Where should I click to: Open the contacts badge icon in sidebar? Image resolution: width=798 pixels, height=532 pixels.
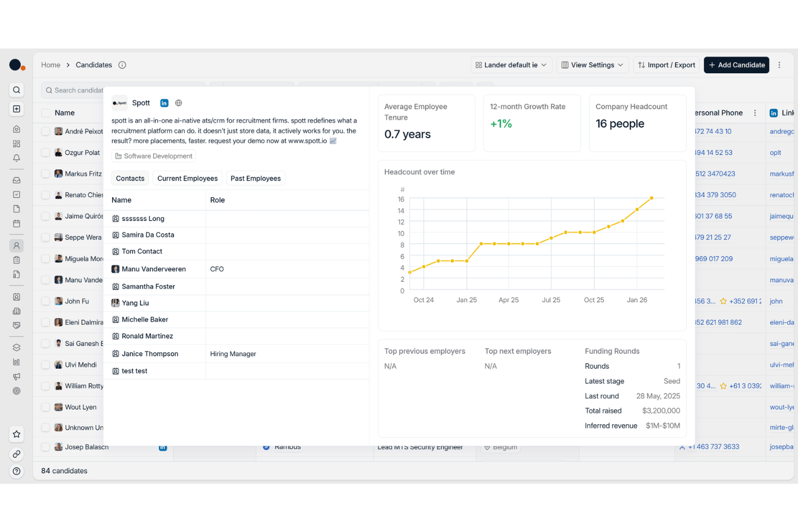tap(17, 297)
